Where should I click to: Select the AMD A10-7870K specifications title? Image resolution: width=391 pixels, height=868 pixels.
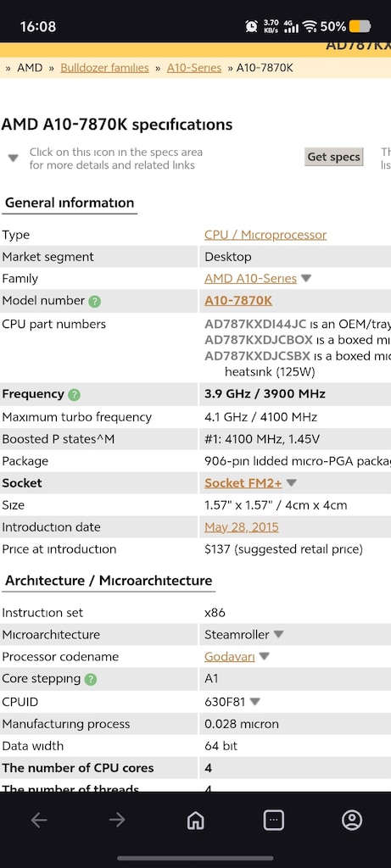click(117, 125)
